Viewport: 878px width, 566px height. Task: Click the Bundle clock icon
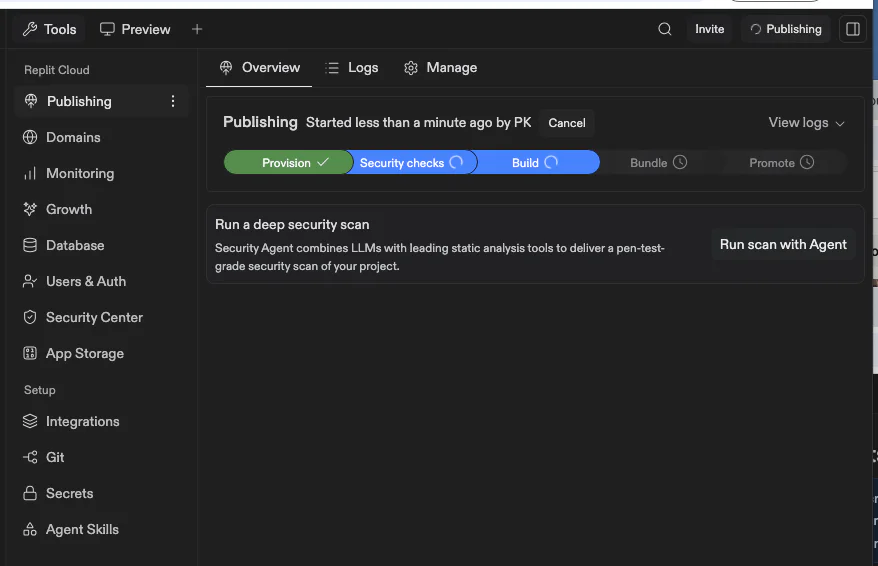pos(680,162)
